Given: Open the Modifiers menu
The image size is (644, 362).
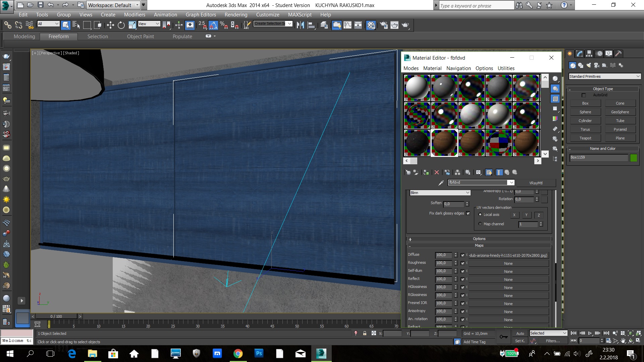Looking at the screenshot, I should point(135,14).
